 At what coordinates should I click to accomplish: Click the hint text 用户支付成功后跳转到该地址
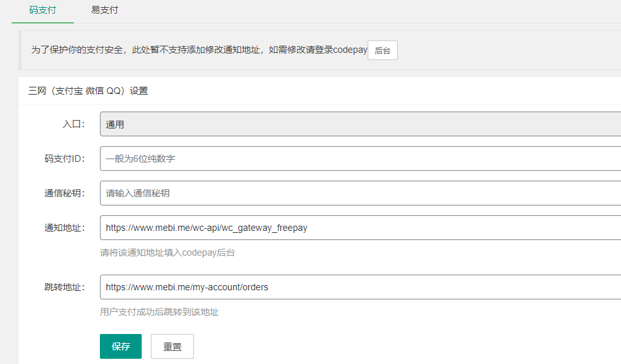coord(159,312)
